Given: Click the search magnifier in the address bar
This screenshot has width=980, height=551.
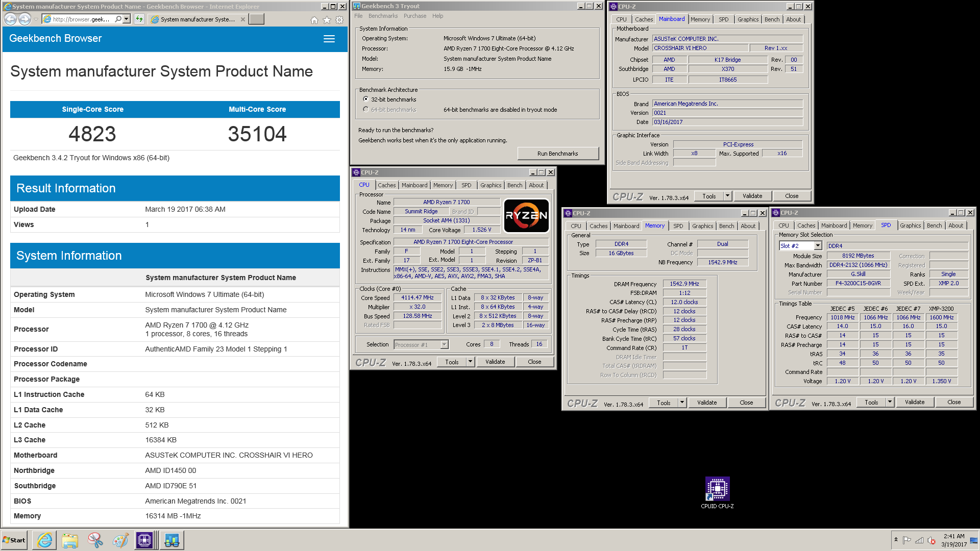Looking at the screenshot, I should tap(118, 19).
